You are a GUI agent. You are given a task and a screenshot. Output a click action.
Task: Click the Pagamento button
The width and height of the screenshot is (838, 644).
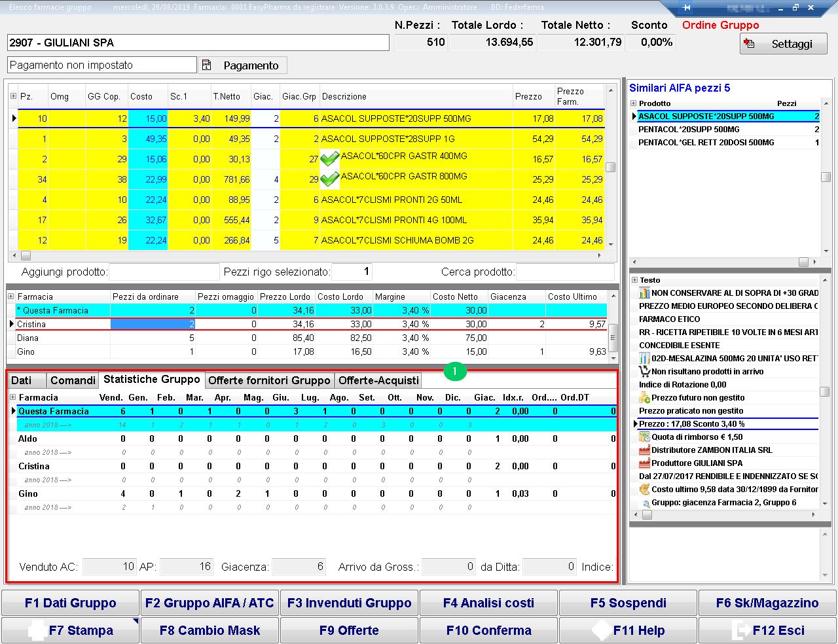[x=242, y=65]
